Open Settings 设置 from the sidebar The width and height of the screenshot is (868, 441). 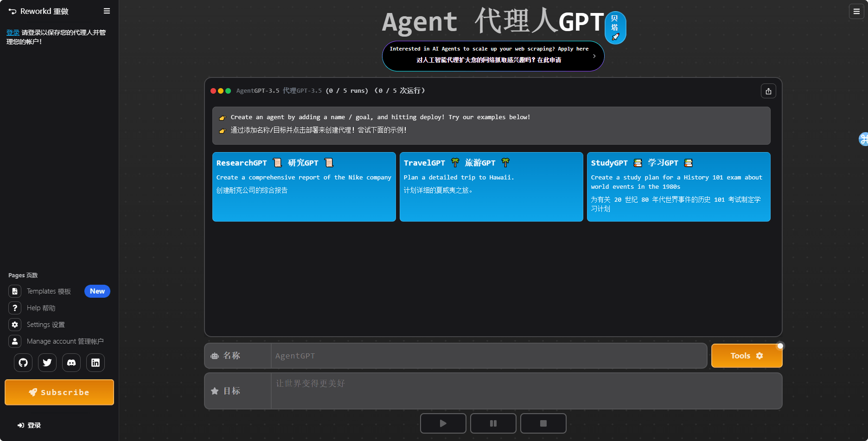pos(46,324)
